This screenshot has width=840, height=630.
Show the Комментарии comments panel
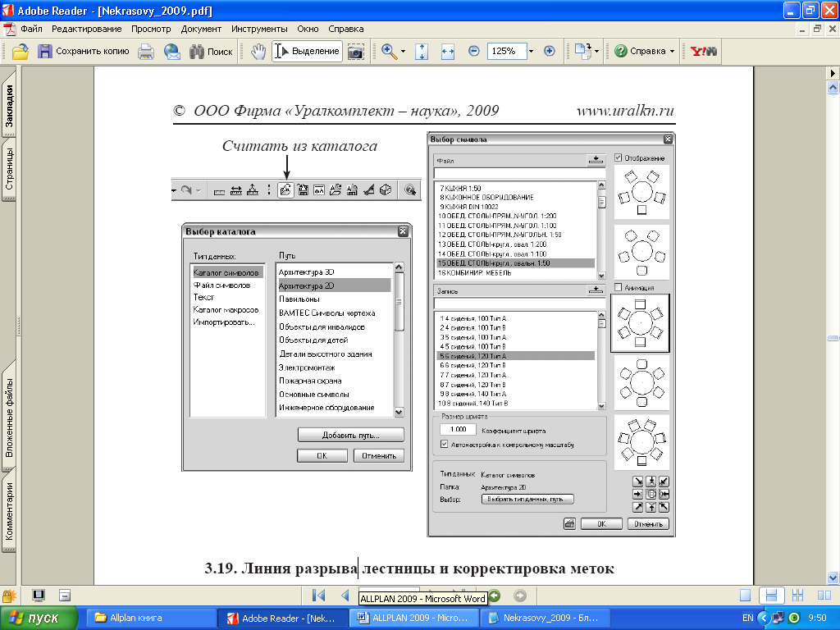[9, 512]
